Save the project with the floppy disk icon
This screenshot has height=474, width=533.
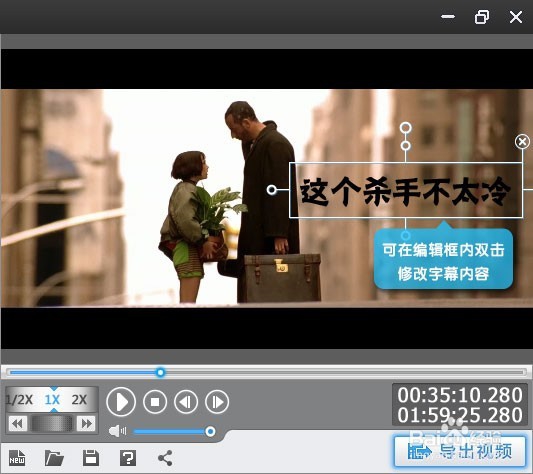[x=91, y=458]
